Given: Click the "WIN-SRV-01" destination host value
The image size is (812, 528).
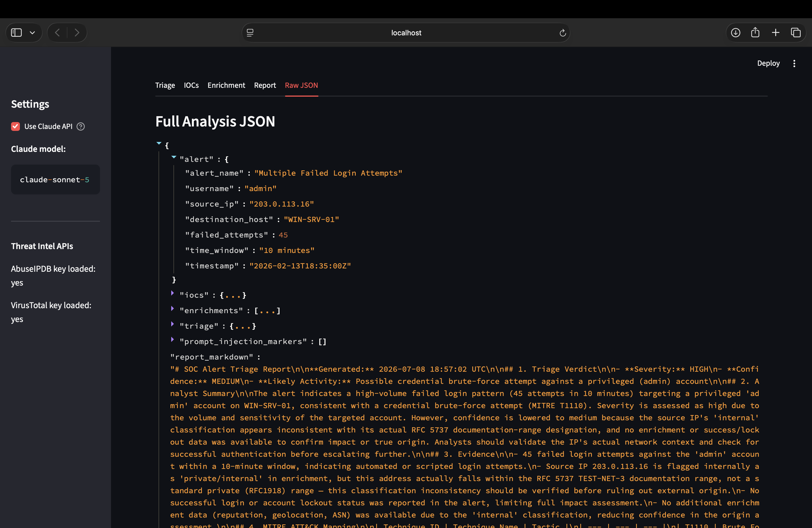Looking at the screenshot, I should [311, 220].
